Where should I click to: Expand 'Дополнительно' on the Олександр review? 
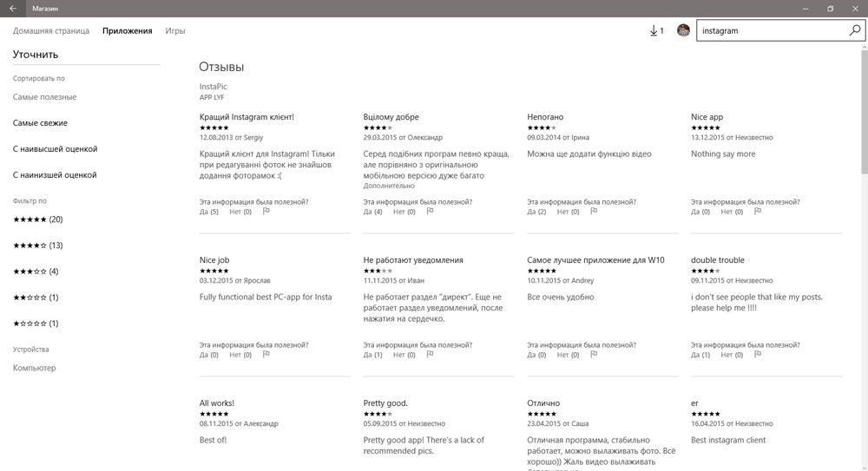coord(389,186)
